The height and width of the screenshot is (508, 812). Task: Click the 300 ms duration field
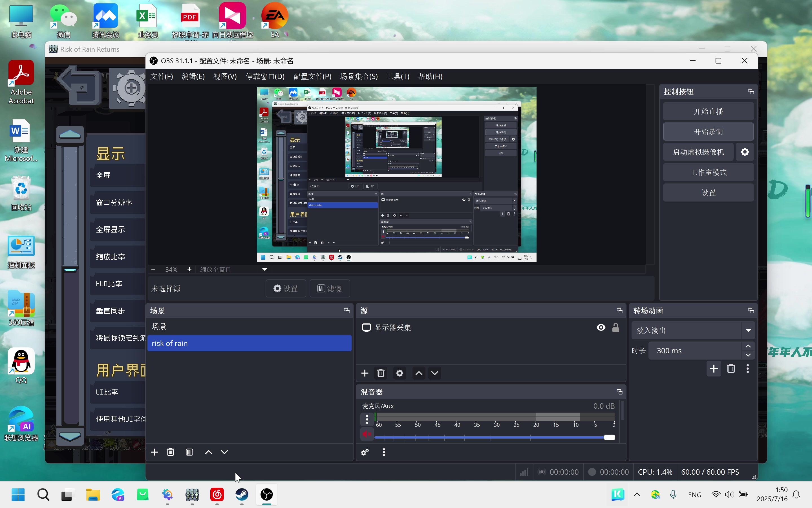point(694,351)
